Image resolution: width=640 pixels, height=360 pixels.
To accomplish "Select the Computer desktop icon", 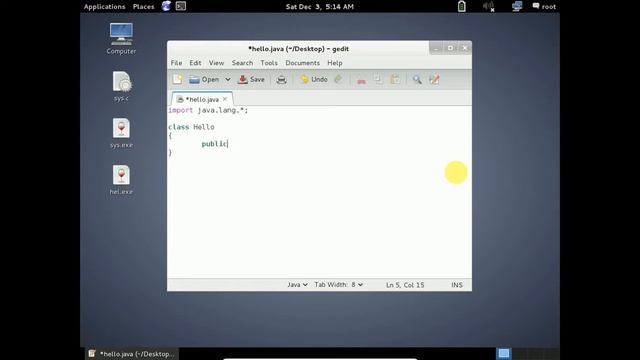I will pyautogui.click(x=121, y=38).
